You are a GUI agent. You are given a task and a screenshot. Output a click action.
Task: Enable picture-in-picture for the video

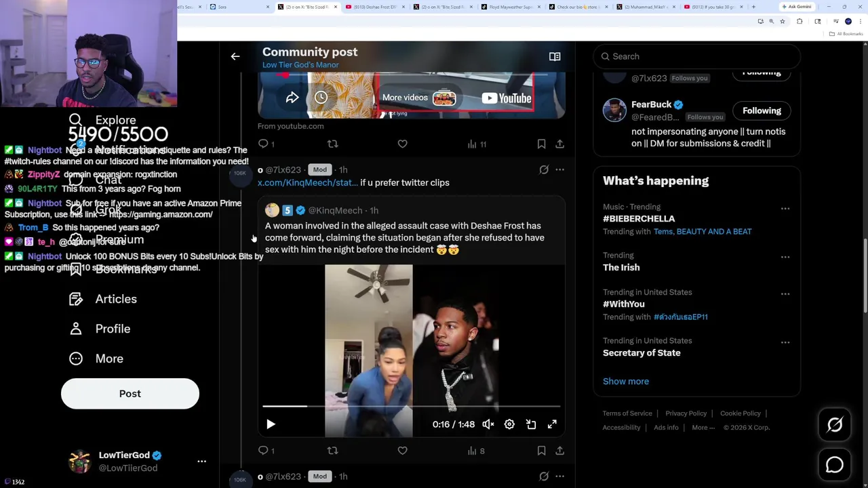[531, 424]
